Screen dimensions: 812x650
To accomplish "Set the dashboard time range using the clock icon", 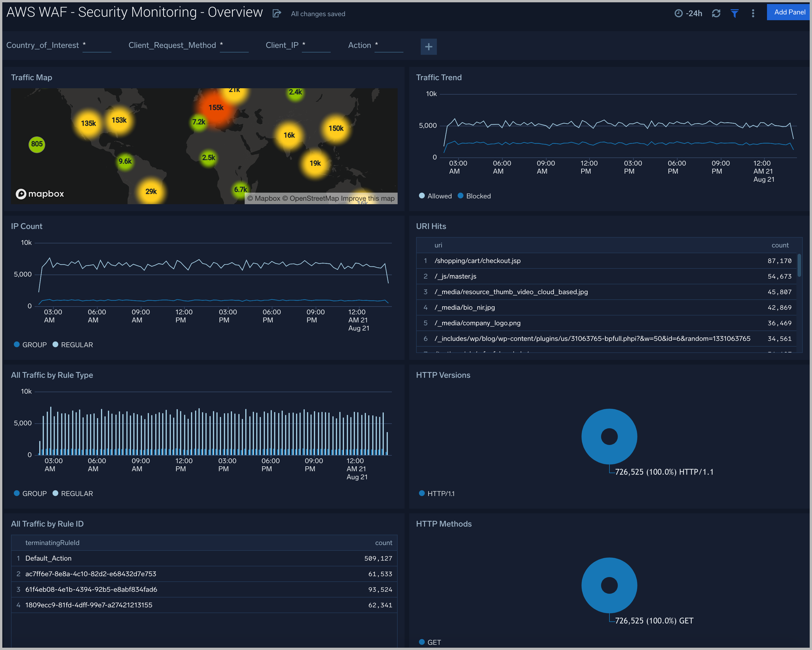I will click(678, 13).
